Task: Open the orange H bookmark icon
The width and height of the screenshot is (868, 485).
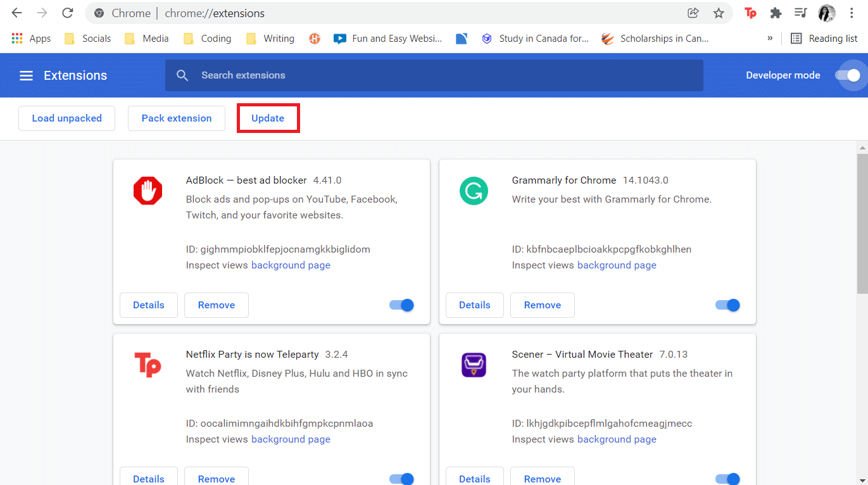Action: point(315,39)
